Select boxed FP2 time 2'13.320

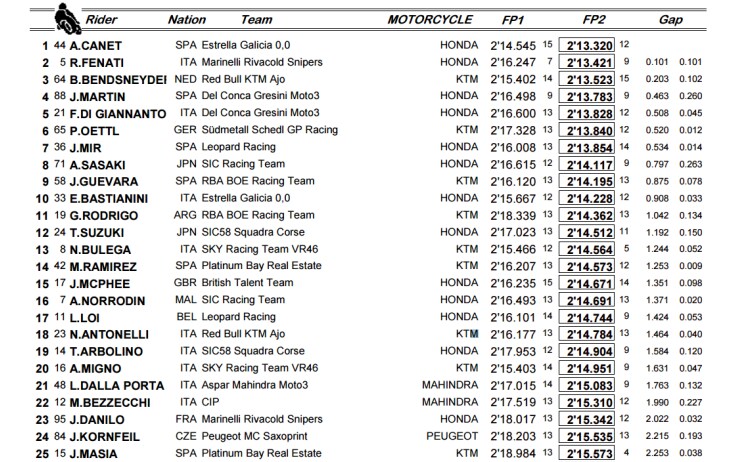[x=587, y=45]
